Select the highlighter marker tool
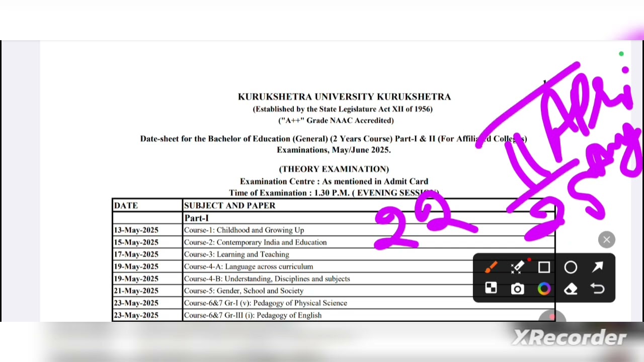Viewport: 644px width, 362px height. point(518,267)
